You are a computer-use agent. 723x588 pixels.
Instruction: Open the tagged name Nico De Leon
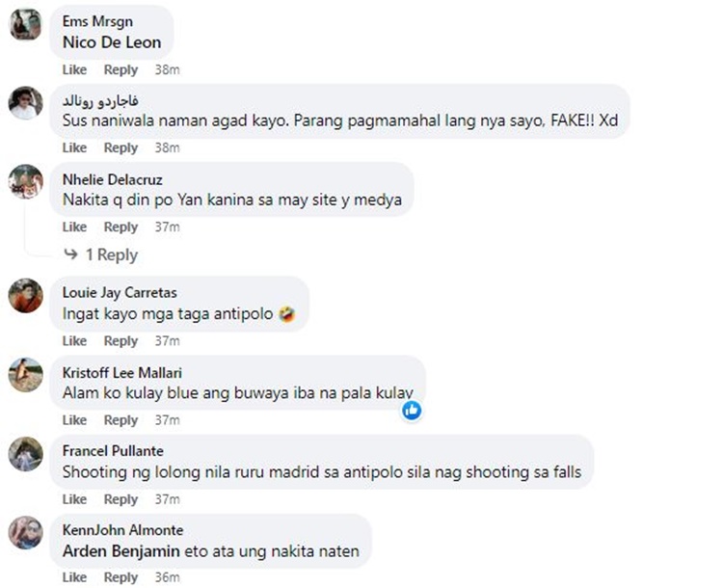(112, 42)
